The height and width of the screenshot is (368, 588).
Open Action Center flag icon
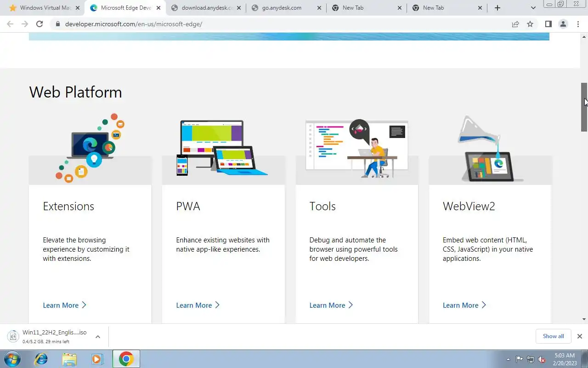(519, 359)
